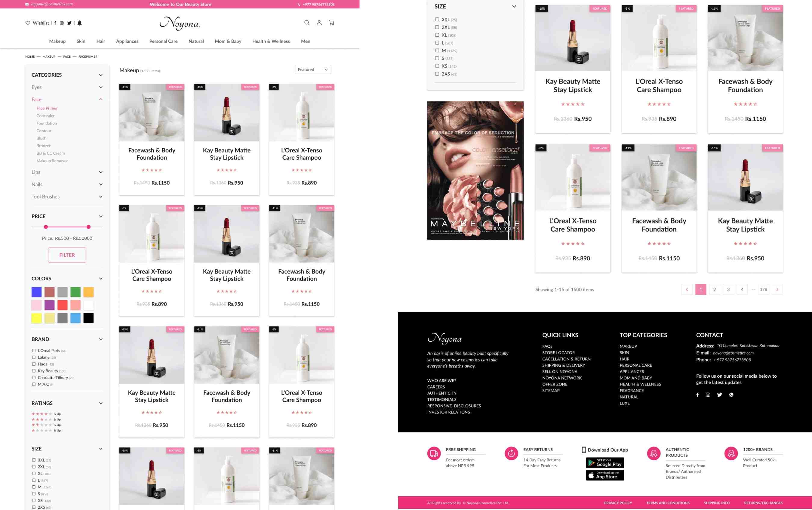812x510 pixels.
Task: Open STORE LOCATOR quick link
Action: coord(558,353)
